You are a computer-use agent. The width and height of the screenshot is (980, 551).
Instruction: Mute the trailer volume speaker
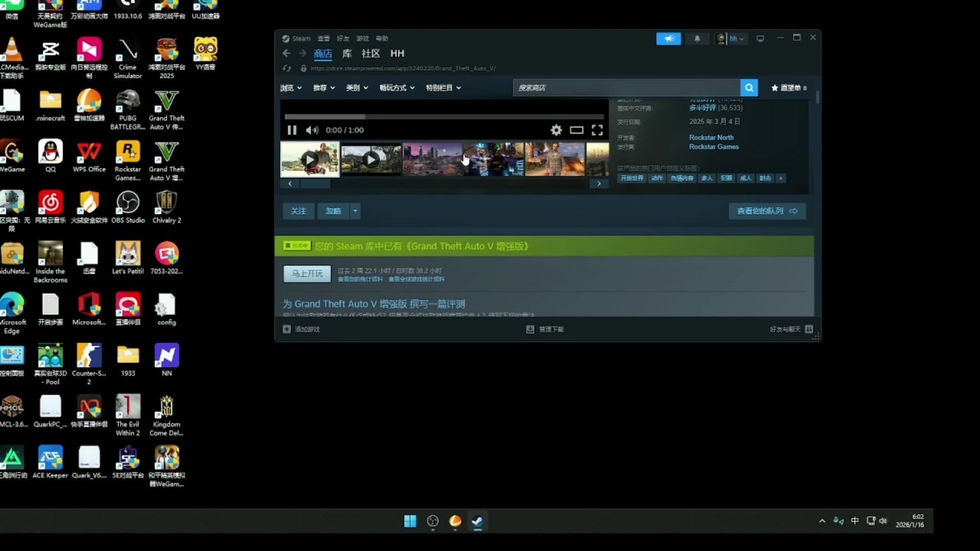(x=312, y=130)
